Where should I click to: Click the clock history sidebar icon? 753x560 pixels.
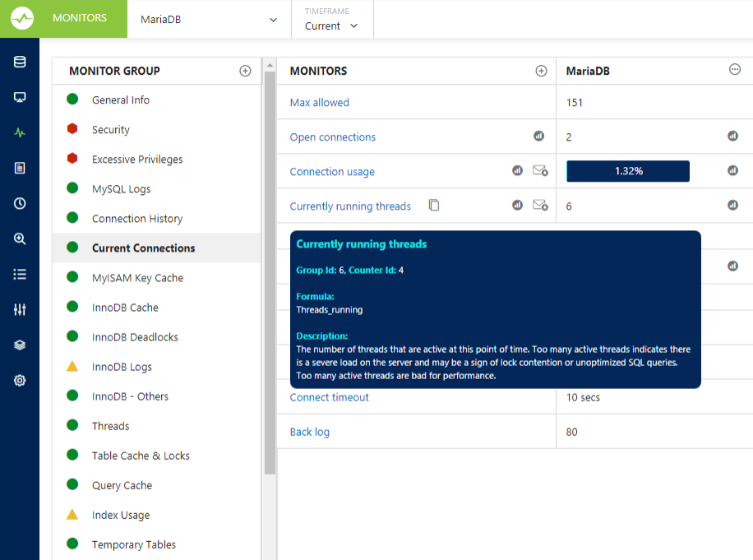[x=20, y=203]
